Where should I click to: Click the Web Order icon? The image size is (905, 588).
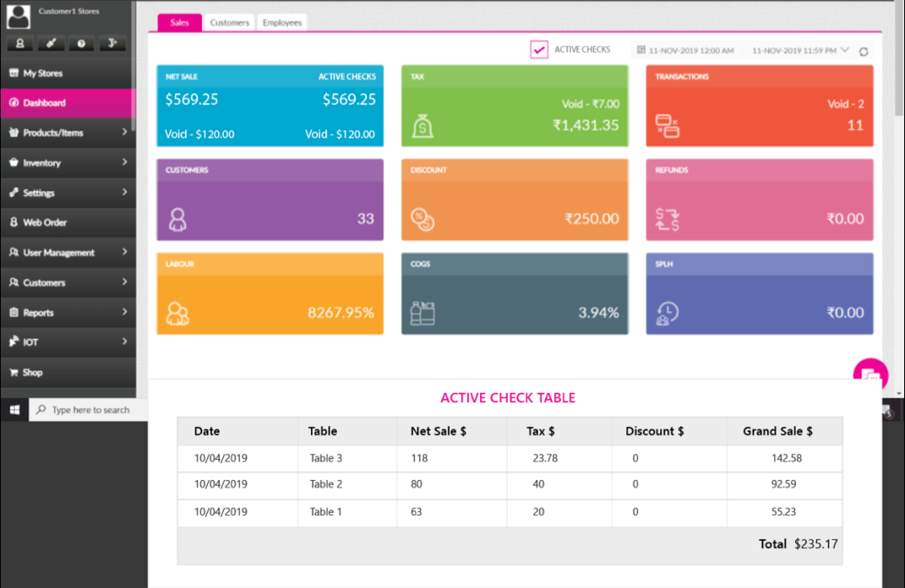click(14, 222)
